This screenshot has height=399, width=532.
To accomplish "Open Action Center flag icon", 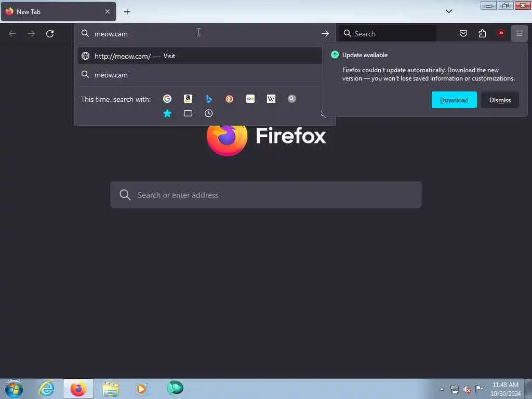I will [x=479, y=389].
